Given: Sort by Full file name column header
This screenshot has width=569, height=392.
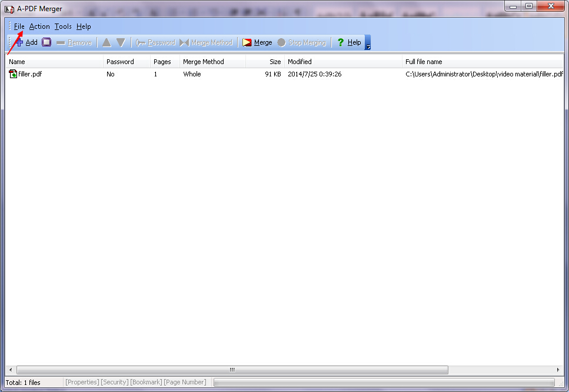Looking at the screenshot, I should click(483, 62).
